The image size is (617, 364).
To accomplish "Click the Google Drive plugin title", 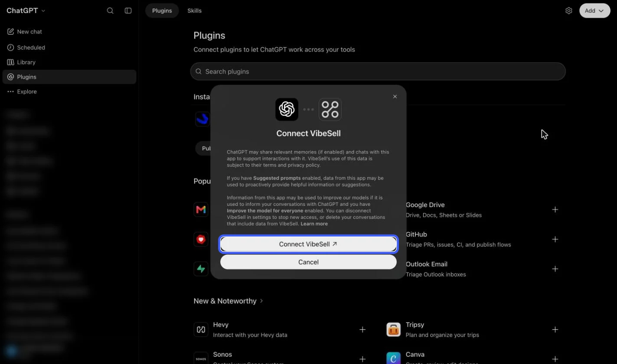I will [425, 205].
